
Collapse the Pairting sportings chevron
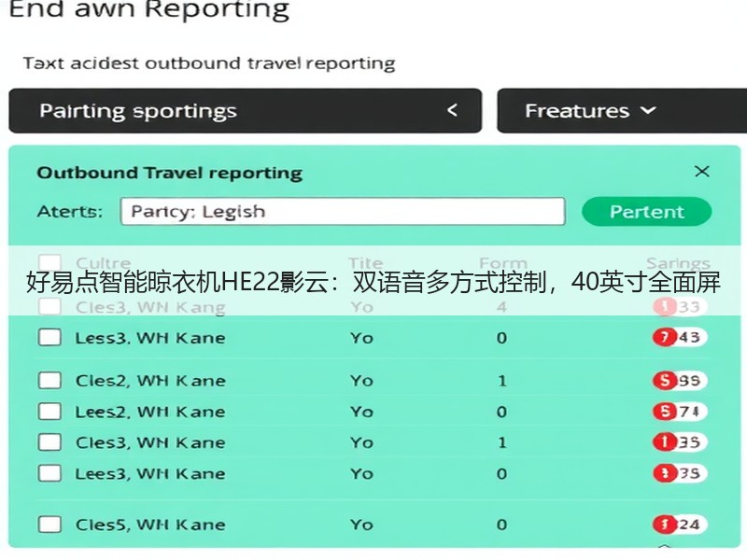coord(452,110)
